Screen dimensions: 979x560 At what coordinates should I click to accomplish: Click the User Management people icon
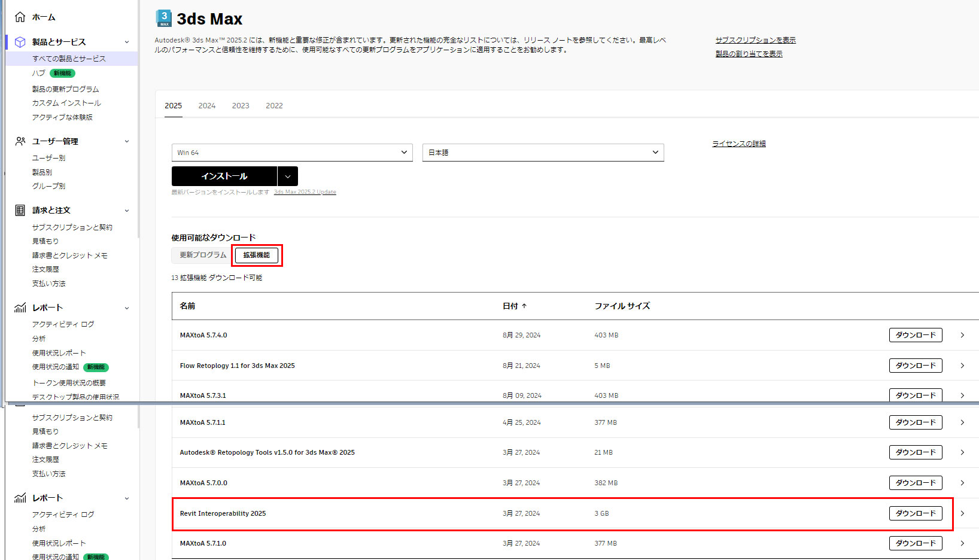[x=20, y=141]
